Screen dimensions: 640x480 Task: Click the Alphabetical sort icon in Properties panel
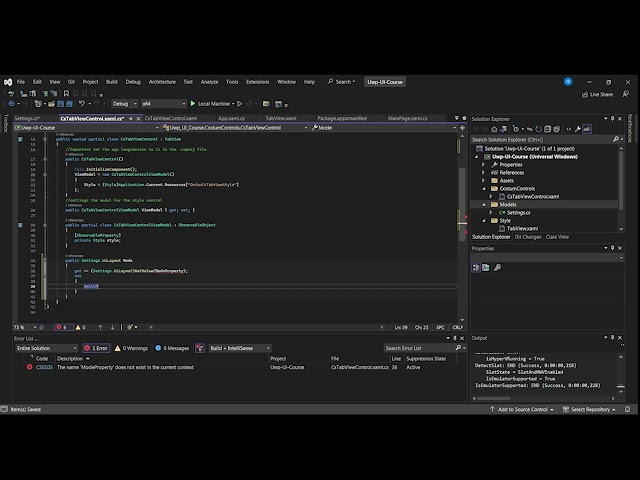point(486,267)
